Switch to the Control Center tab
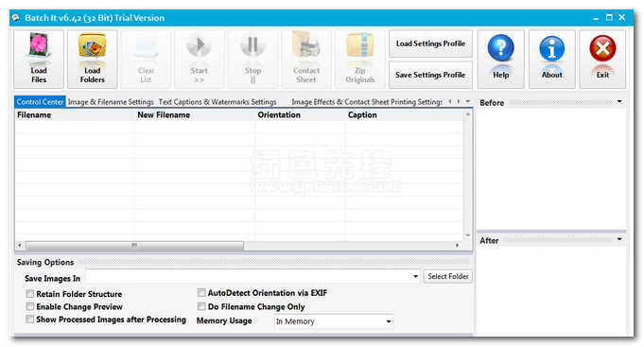Image resolution: width=644 pixels, height=347 pixels. click(x=40, y=102)
